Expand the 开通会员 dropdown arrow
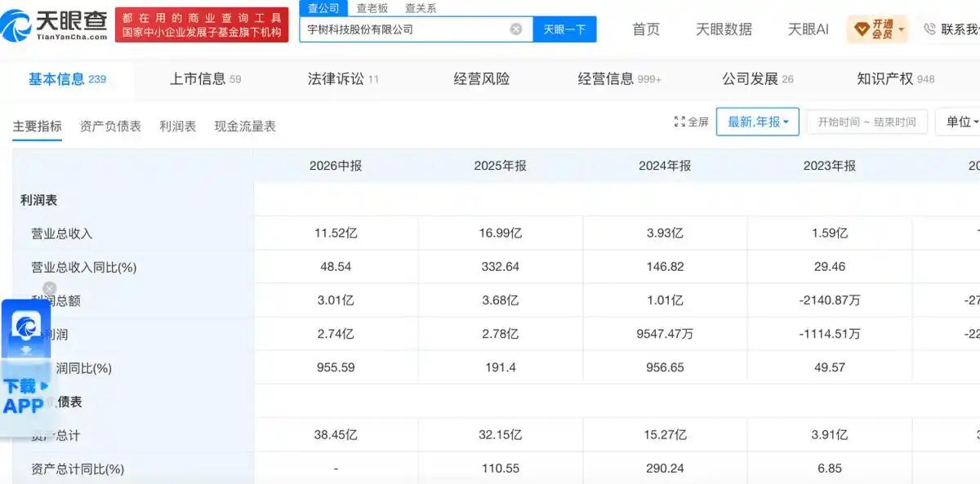980x484 pixels. [x=901, y=30]
